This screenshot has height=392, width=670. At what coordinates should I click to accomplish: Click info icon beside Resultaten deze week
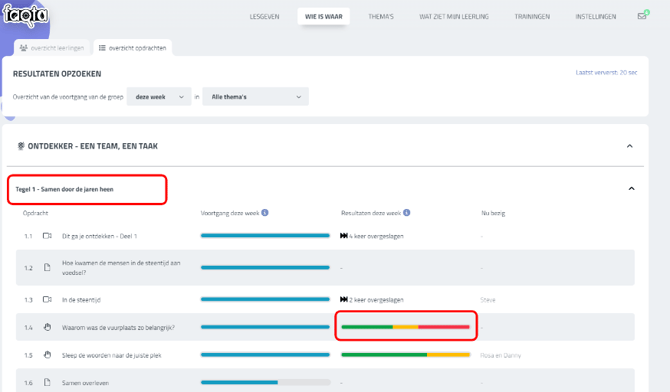point(407,212)
